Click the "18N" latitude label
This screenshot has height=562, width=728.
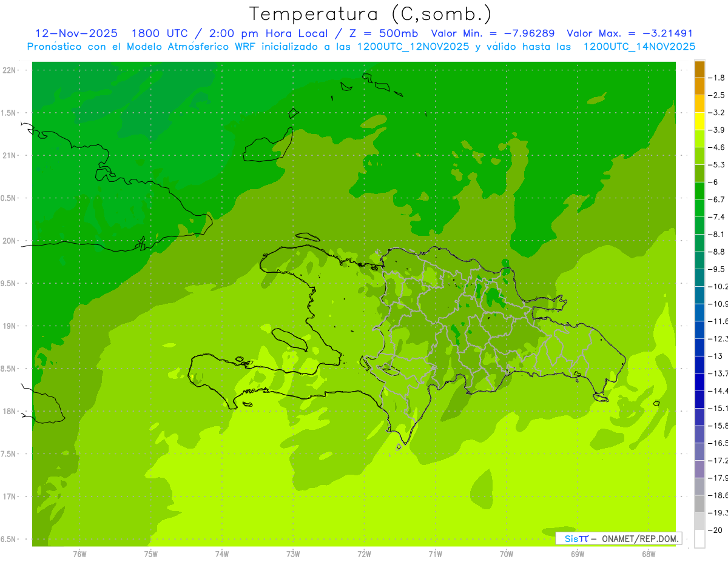[x=9, y=411]
